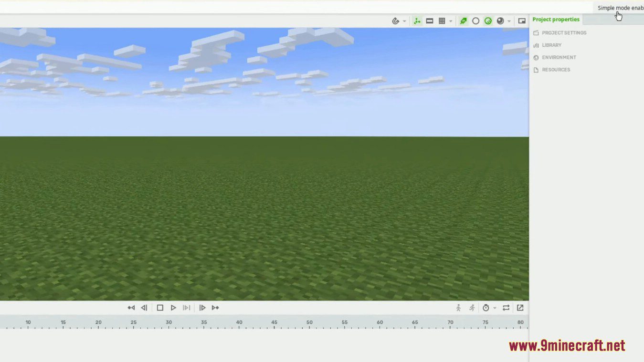This screenshot has width=644, height=362.
Task: Select the magnet snapping tool
Action: click(x=396, y=21)
